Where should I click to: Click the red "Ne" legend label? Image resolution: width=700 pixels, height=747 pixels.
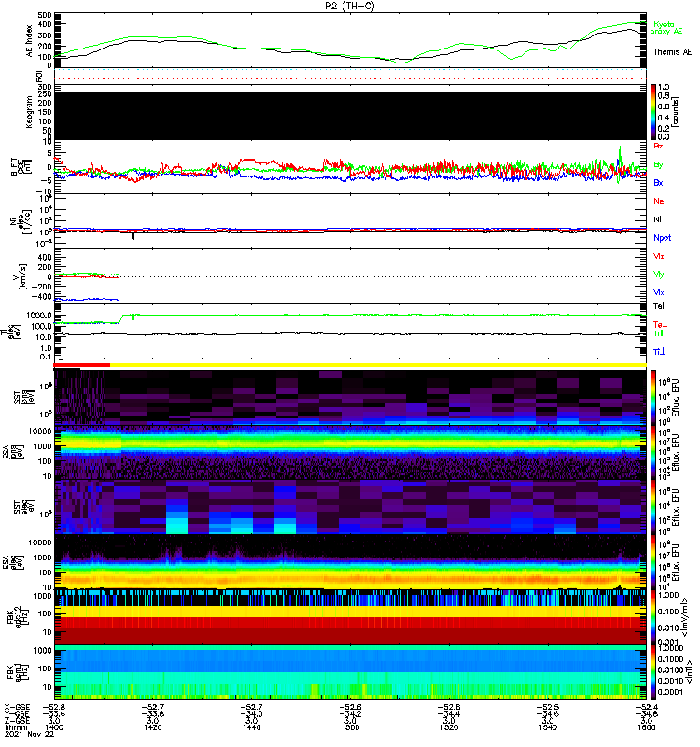659,201
